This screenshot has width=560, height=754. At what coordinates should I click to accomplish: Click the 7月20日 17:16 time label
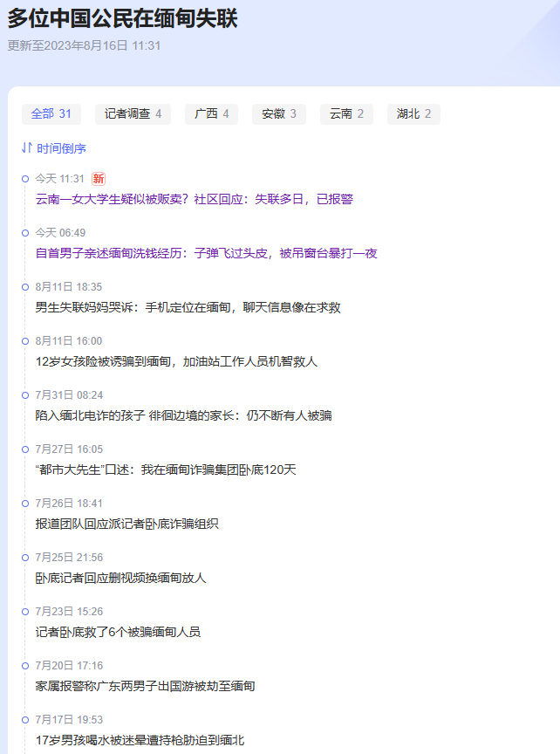69,666
